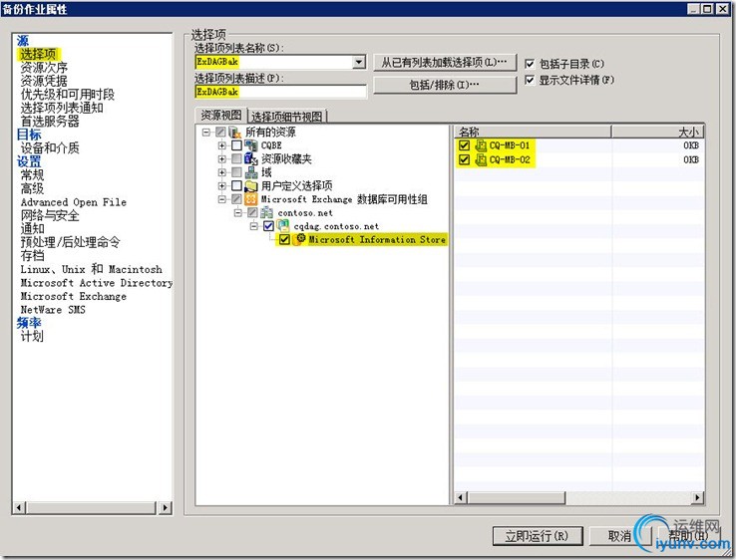Check the CQBE checkbox
736x560 pixels.
[x=236, y=145]
